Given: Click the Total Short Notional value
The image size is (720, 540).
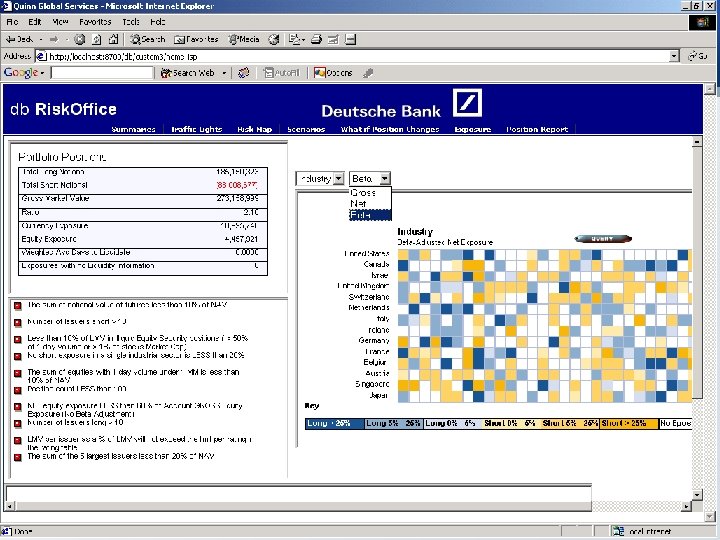Looking at the screenshot, I should click(x=237, y=185).
